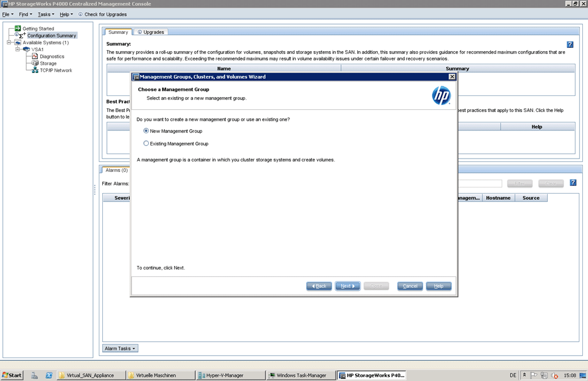Screen dimensions: 588x381
Task: Select Diagnostics under VSA1
Action: (52, 56)
